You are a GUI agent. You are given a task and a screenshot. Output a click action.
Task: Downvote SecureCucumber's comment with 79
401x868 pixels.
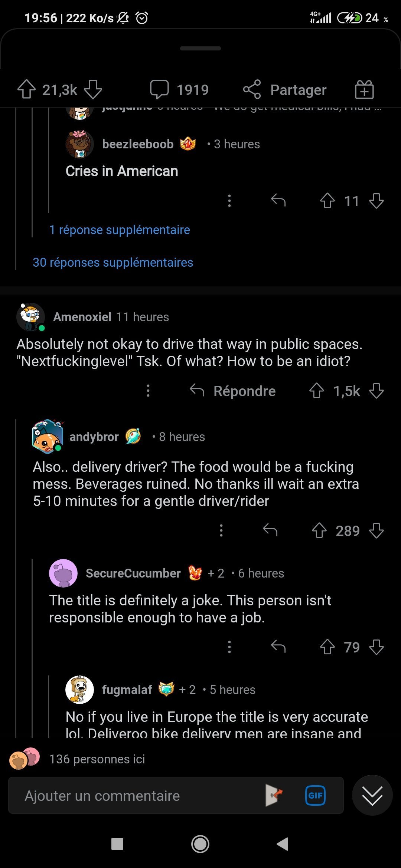tap(376, 647)
